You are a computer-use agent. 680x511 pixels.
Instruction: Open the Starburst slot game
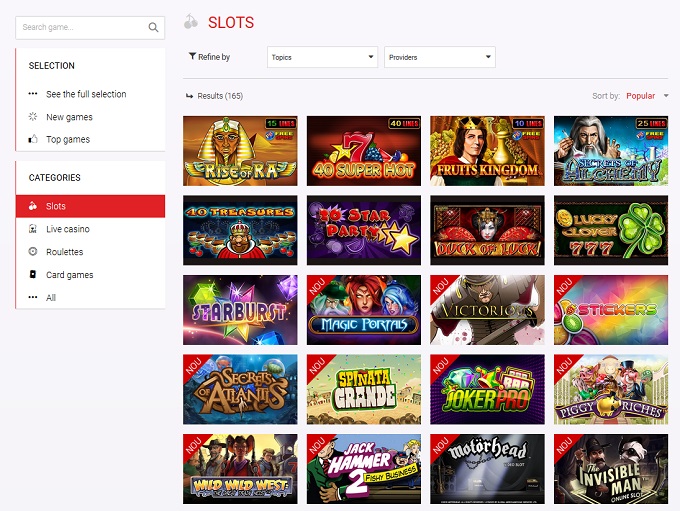[x=240, y=310]
